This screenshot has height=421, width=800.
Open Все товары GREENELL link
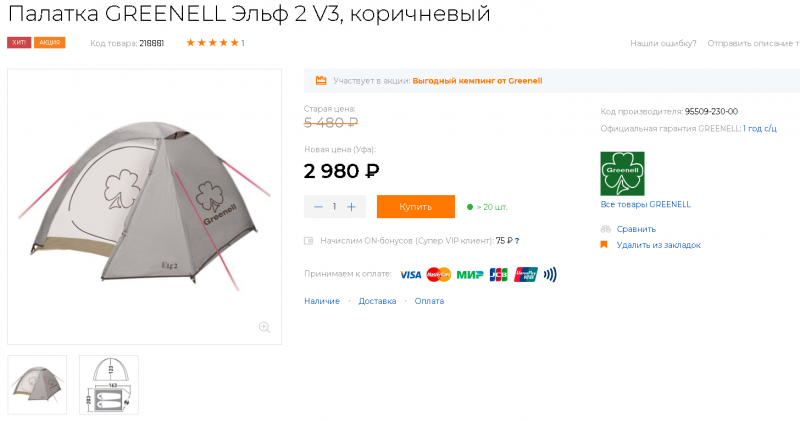pos(645,205)
